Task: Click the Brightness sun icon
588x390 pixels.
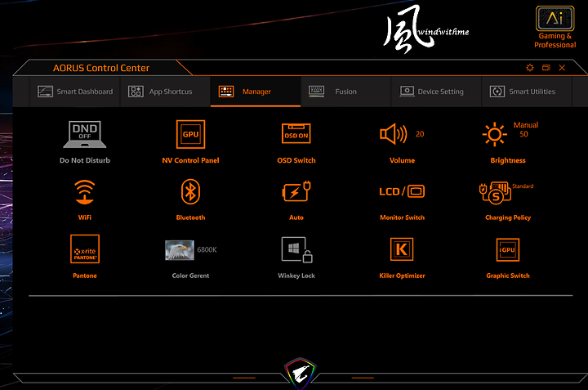Action: 494,134
